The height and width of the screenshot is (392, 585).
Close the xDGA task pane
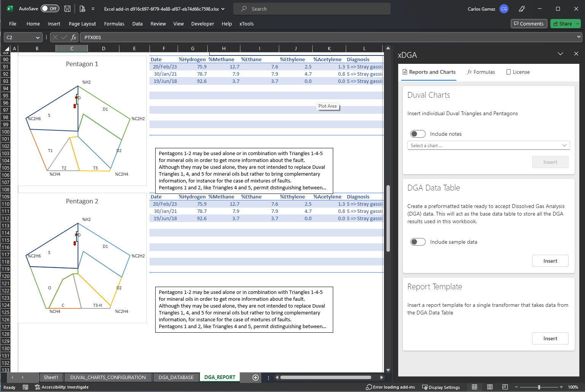576,54
